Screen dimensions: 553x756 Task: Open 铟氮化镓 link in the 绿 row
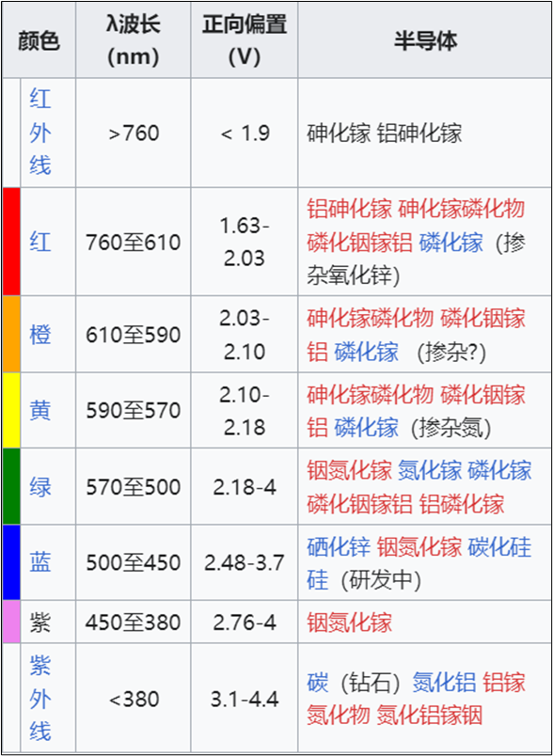350,470
